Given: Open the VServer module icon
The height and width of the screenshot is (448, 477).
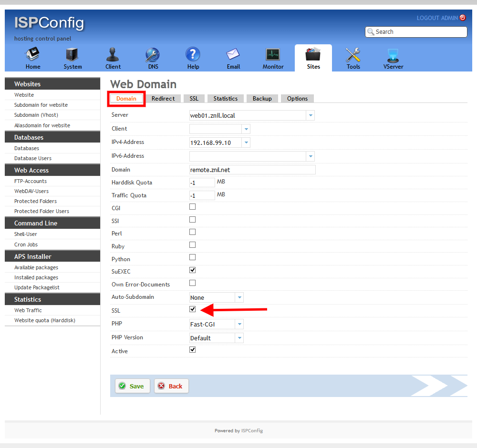Looking at the screenshot, I should point(393,55).
